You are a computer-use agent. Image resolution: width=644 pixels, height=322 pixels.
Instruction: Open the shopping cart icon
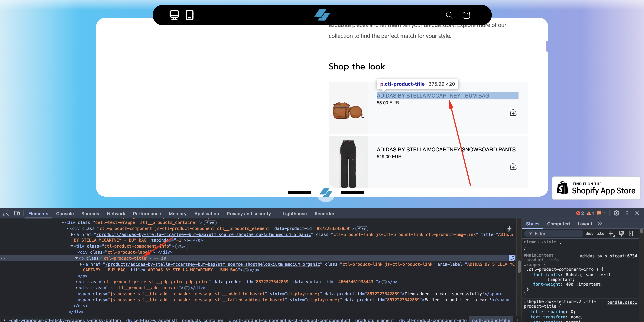466,15
